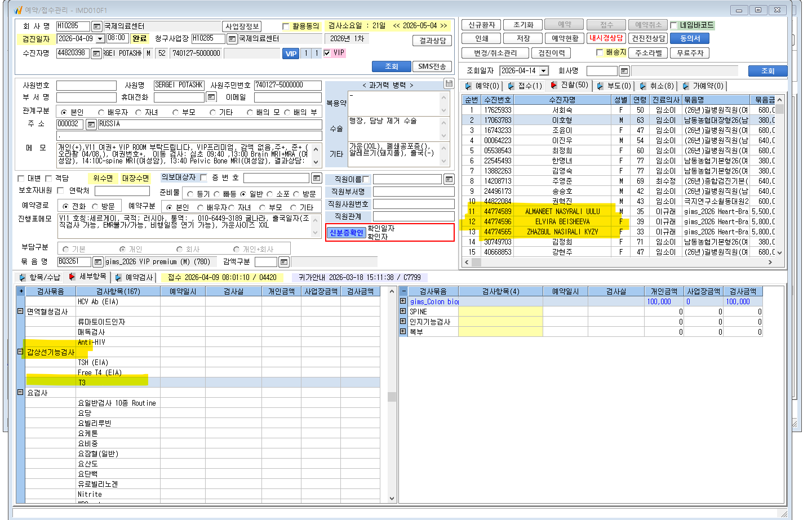
Task: Toggle the 활용동의 checkbox
Action: [x=286, y=26]
